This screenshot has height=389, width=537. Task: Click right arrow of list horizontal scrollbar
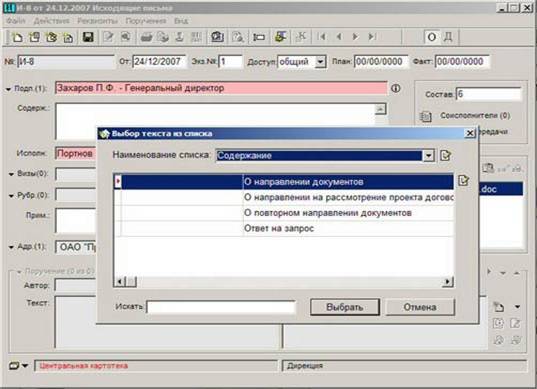pyautogui.click(x=447, y=282)
